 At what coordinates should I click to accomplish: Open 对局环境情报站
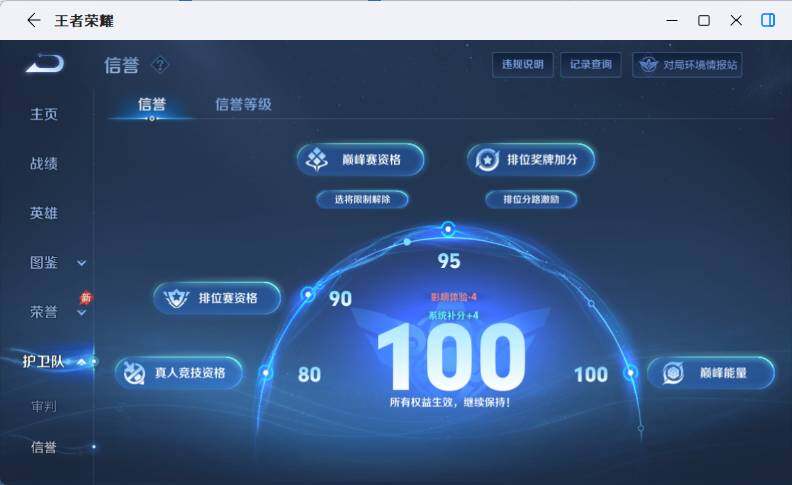[x=687, y=65]
